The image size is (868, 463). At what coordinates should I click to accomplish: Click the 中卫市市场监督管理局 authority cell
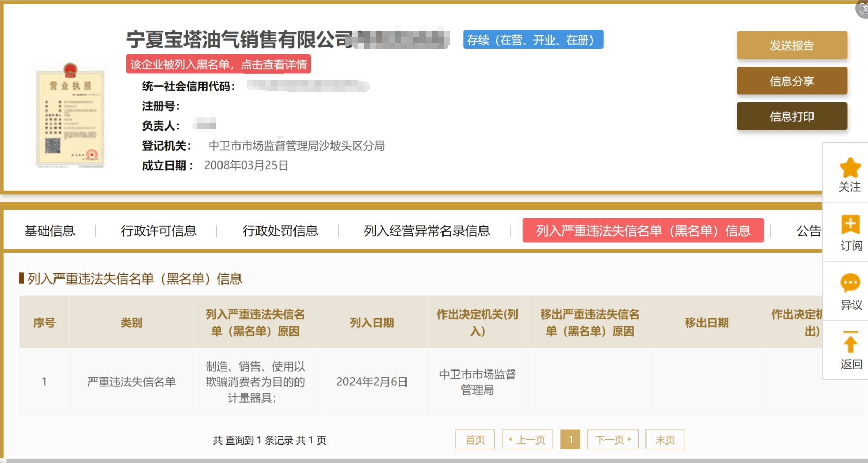tap(477, 382)
